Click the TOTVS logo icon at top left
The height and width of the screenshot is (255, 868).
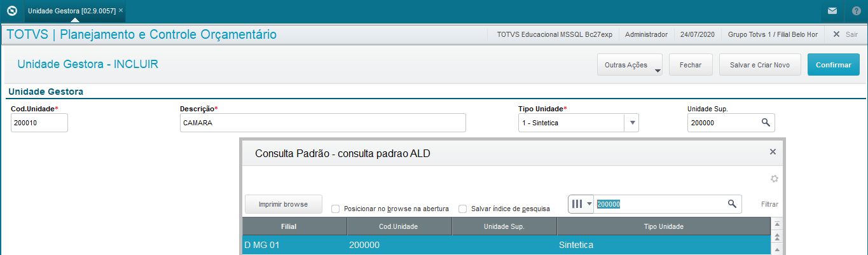(x=11, y=11)
